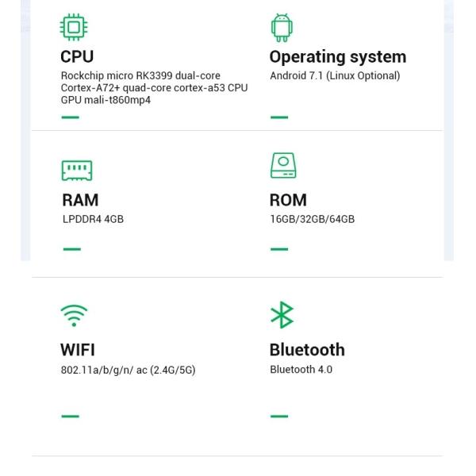Tap the Bluetooth symbol icon

point(282,315)
